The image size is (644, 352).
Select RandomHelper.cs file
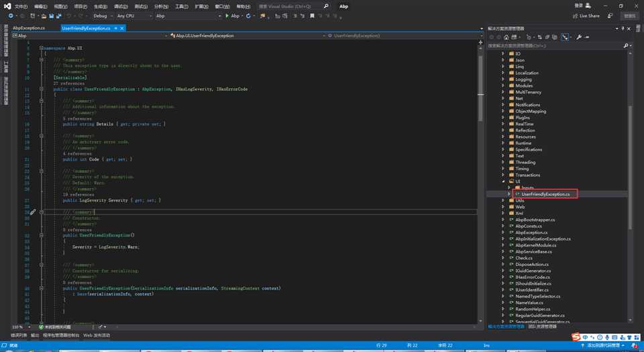click(533, 309)
